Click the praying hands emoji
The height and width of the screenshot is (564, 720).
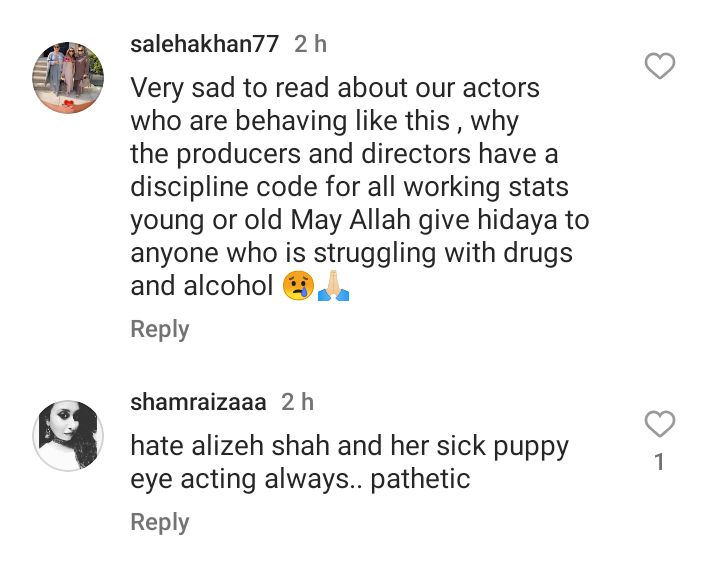click(x=333, y=286)
